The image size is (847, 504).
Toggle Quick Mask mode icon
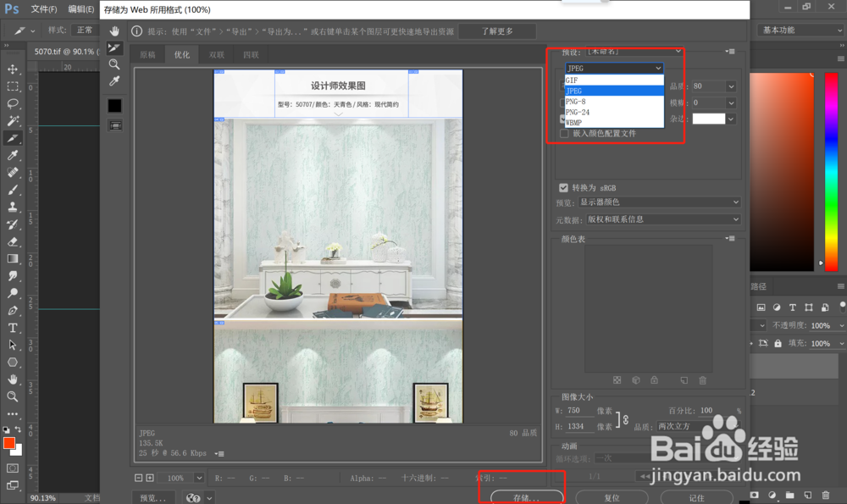coord(13,468)
